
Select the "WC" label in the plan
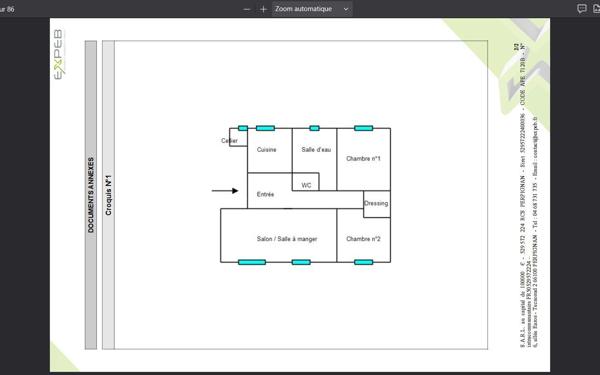tap(306, 185)
